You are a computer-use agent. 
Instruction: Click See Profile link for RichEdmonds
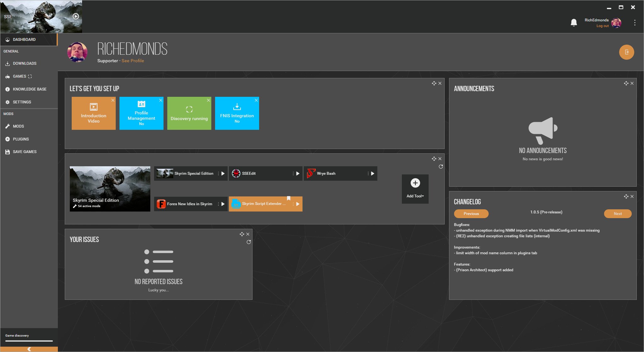tap(133, 60)
